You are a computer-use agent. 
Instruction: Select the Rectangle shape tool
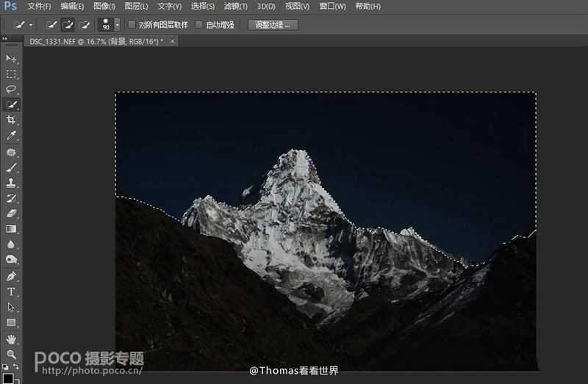[x=11, y=322]
